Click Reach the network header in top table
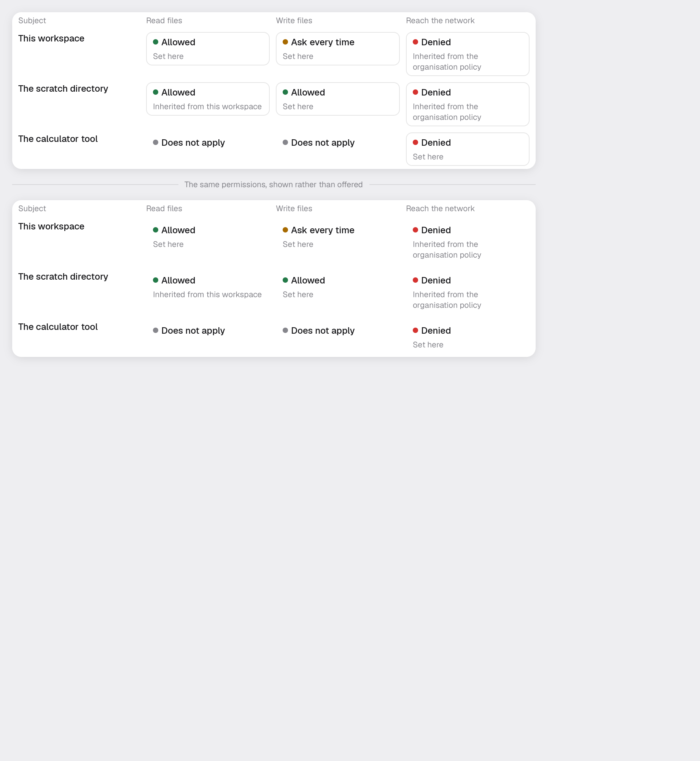 440,21
